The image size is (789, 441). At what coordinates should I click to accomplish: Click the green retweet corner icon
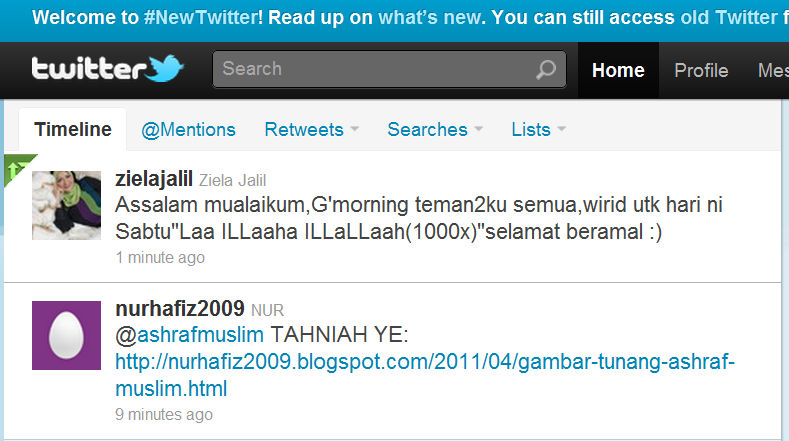[x=17, y=168]
